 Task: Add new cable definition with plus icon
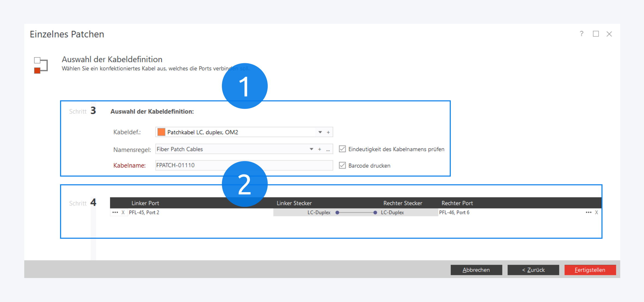coord(328,132)
